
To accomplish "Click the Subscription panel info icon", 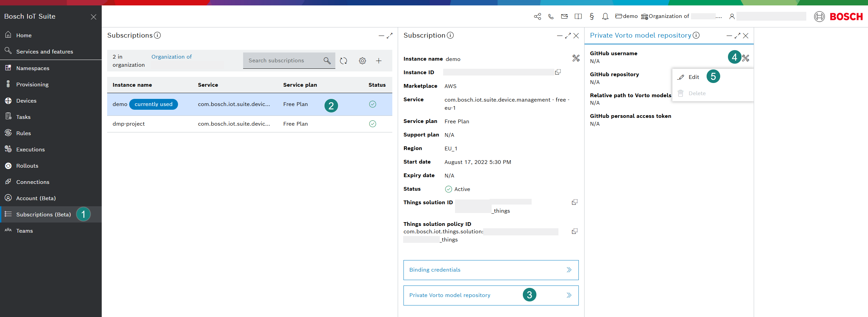I will pyautogui.click(x=450, y=35).
